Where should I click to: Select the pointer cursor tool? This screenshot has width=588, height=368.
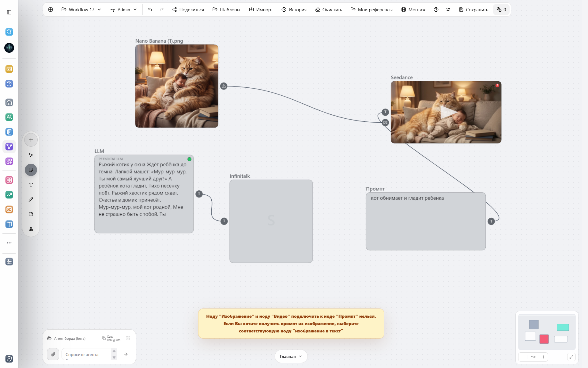pyautogui.click(x=31, y=155)
